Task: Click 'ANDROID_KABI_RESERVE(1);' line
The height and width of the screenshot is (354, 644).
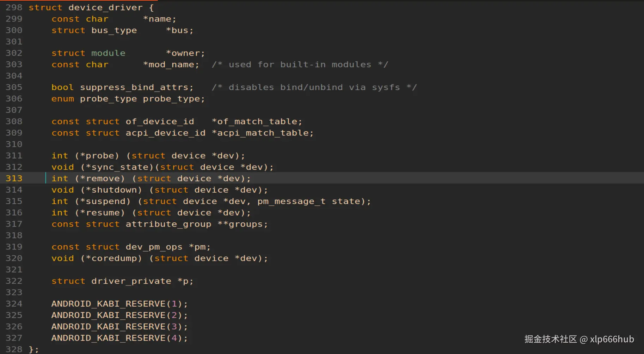Action: (119, 304)
